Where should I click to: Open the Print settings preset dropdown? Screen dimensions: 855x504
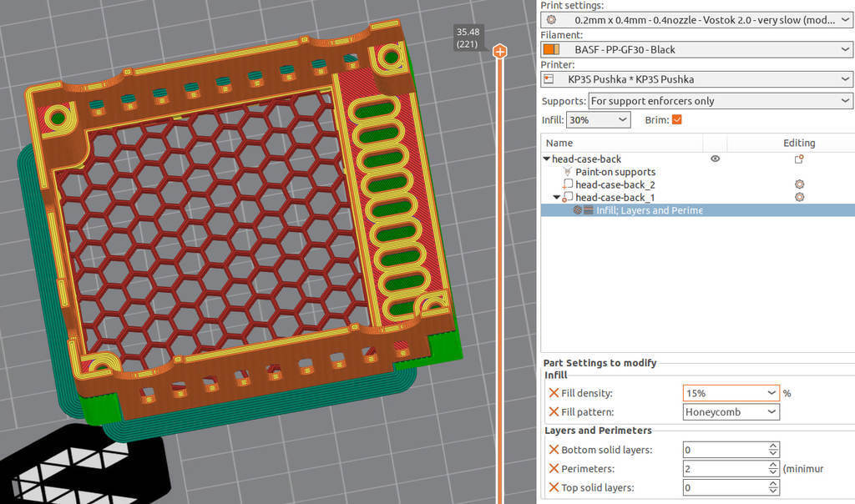[x=696, y=20]
